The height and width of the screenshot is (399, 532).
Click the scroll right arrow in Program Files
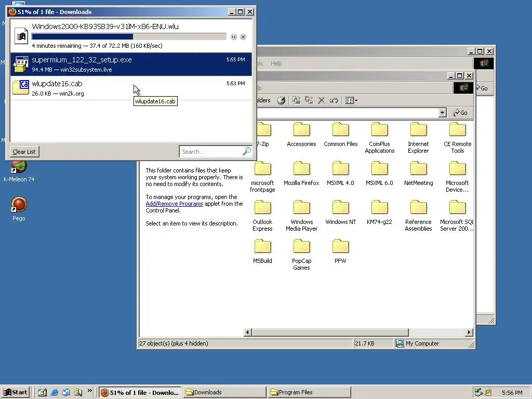click(469, 332)
